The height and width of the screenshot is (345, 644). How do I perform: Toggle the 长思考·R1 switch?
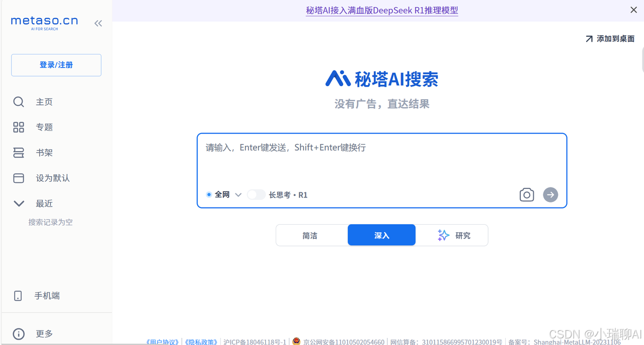click(256, 194)
